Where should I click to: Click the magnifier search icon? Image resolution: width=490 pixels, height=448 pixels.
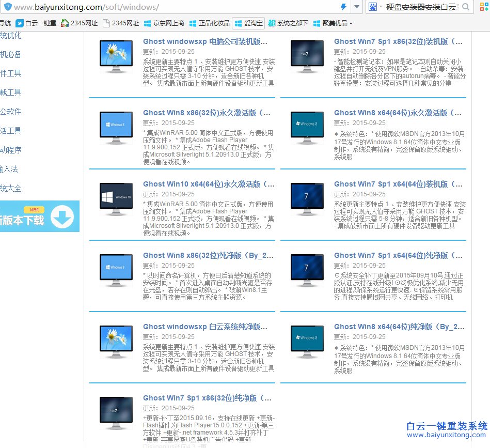[466, 7]
